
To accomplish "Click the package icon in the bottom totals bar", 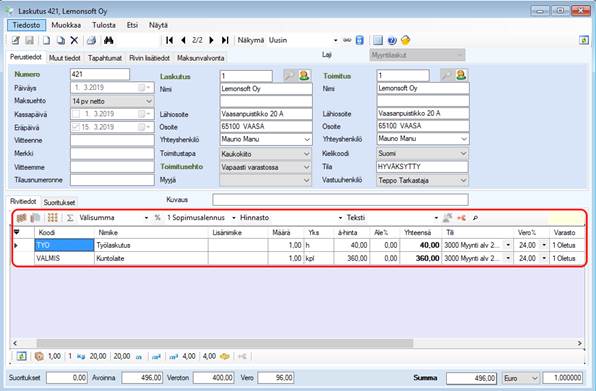I will [39, 356].
